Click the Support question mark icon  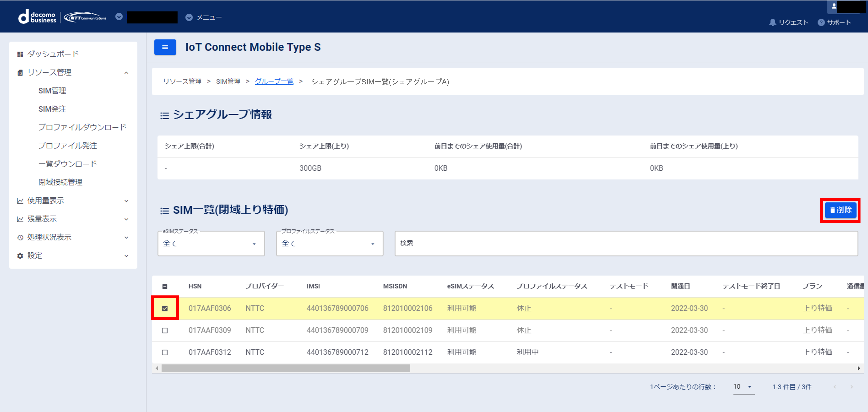pos(821,22)
